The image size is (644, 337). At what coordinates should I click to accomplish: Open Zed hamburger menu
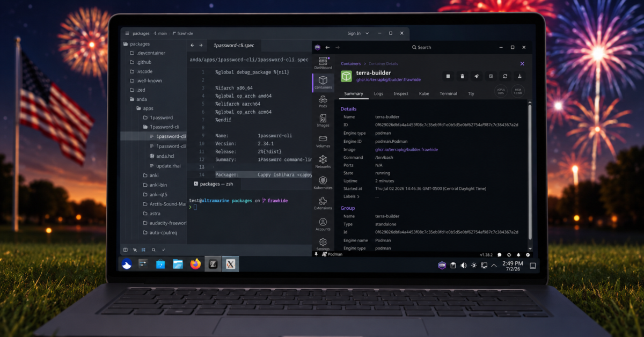(127, 33)
